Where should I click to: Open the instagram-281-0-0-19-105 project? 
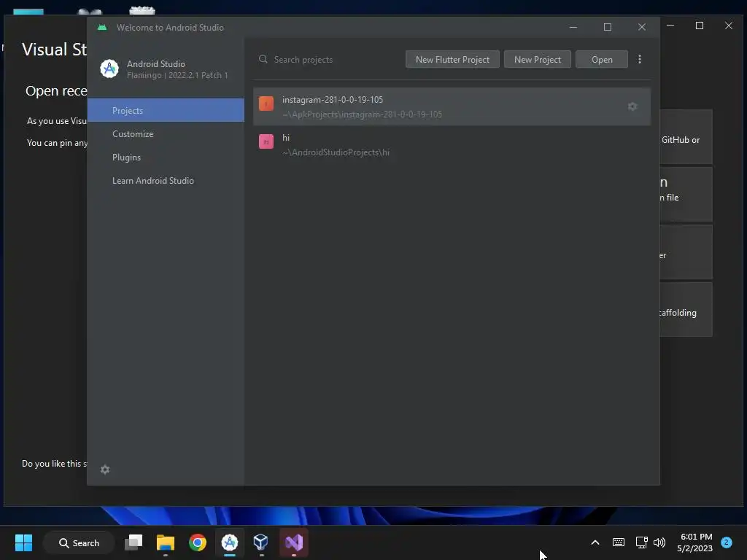[452, 106]
